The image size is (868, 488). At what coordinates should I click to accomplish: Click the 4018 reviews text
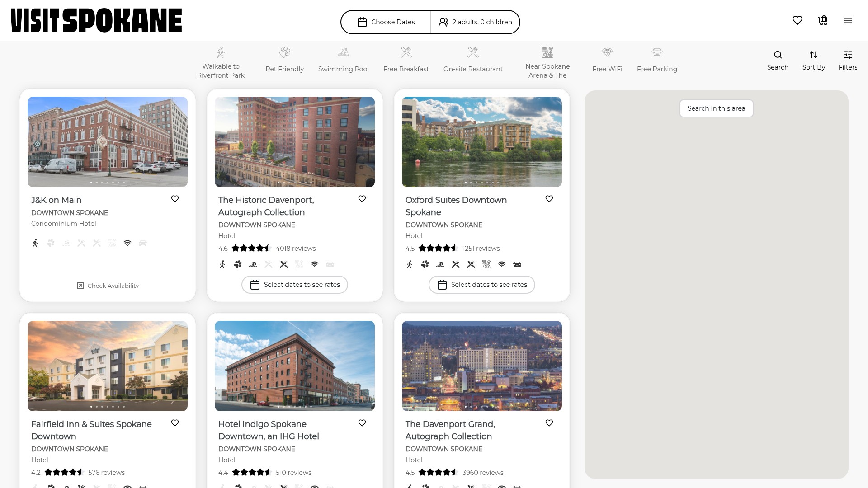click(x=296, y=249)
